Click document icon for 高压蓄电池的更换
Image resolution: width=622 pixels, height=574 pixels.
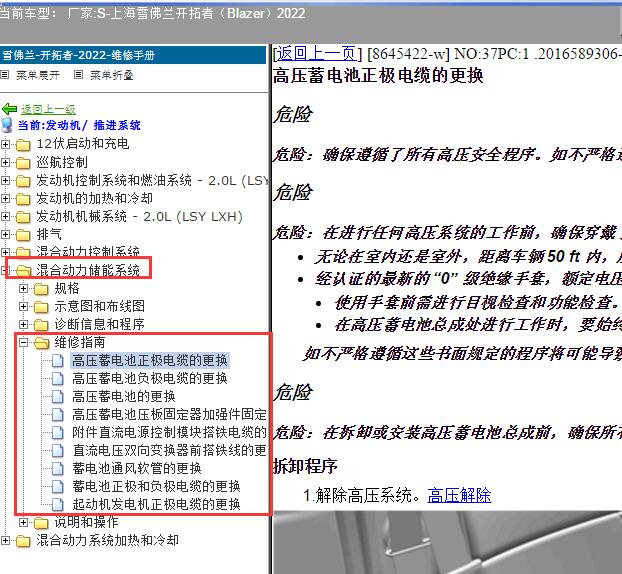(x=58, y=397)
